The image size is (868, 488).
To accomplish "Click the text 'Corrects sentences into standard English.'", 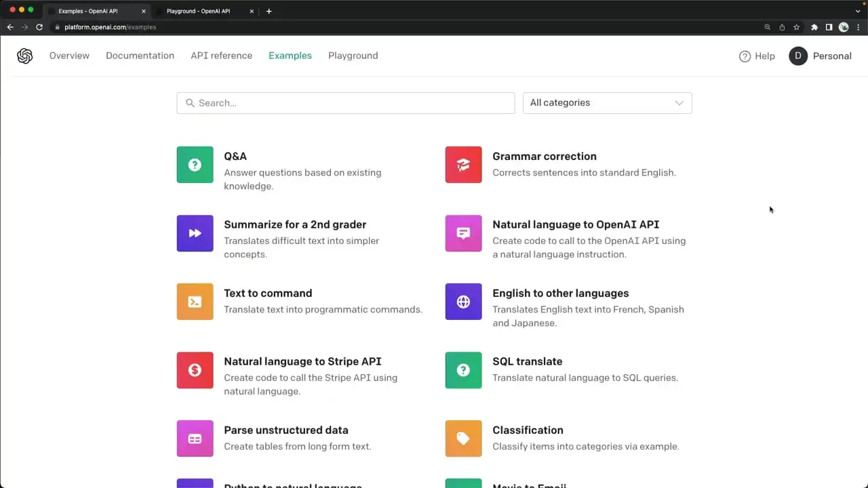I will pyautogui.click(x=584, y=173).
